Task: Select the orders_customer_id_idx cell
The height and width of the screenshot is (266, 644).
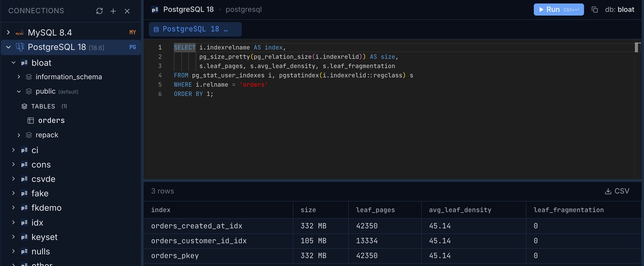Action: 218,241
